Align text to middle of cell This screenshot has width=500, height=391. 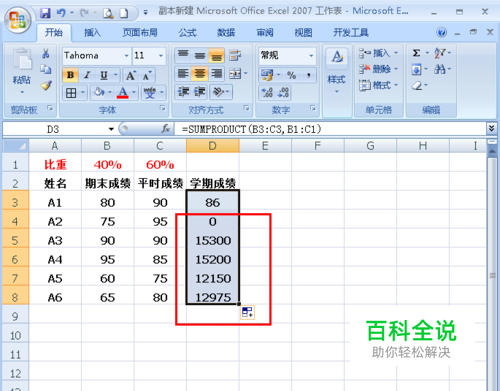coord(200,55)
